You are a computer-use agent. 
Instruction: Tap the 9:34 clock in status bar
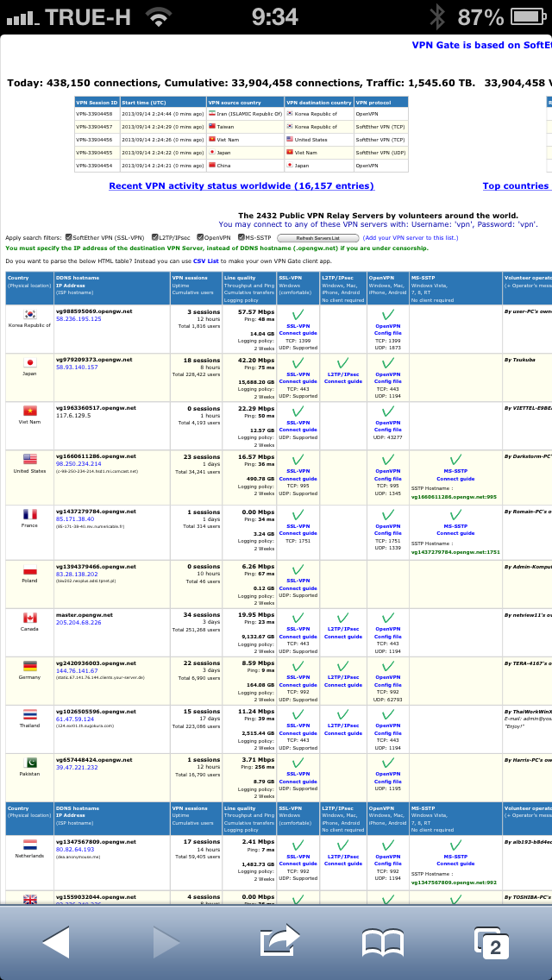(273, 17)
